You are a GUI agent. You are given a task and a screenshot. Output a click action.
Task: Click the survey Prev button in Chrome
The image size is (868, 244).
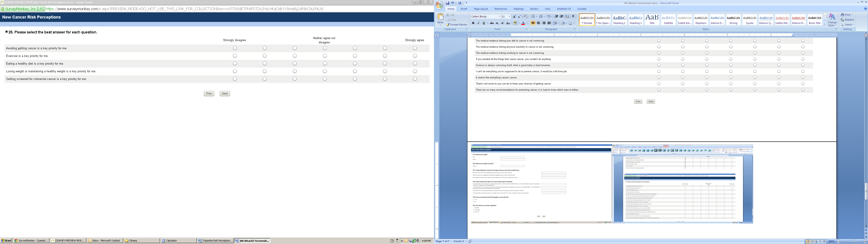[209, 94]
